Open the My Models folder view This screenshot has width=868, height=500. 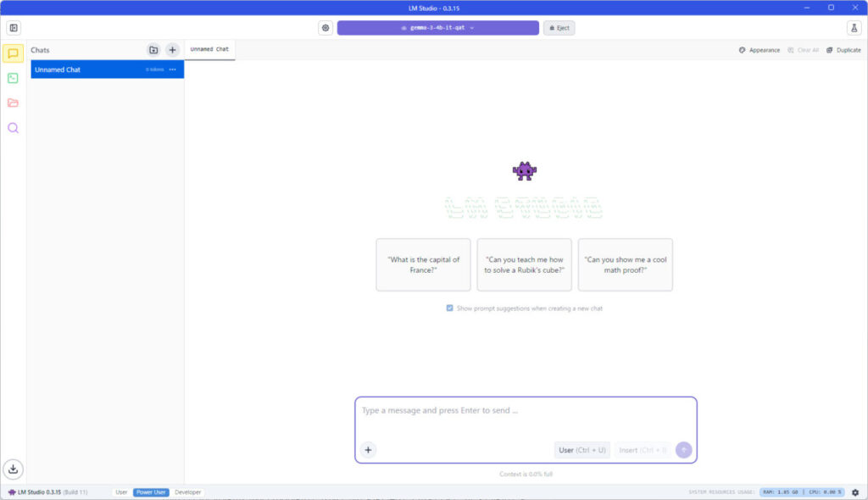13,103
